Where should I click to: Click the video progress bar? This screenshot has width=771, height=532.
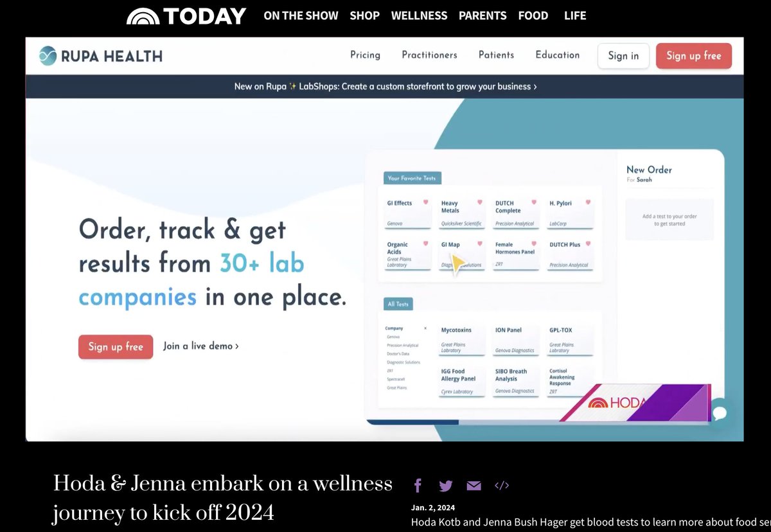coord(538,422)
